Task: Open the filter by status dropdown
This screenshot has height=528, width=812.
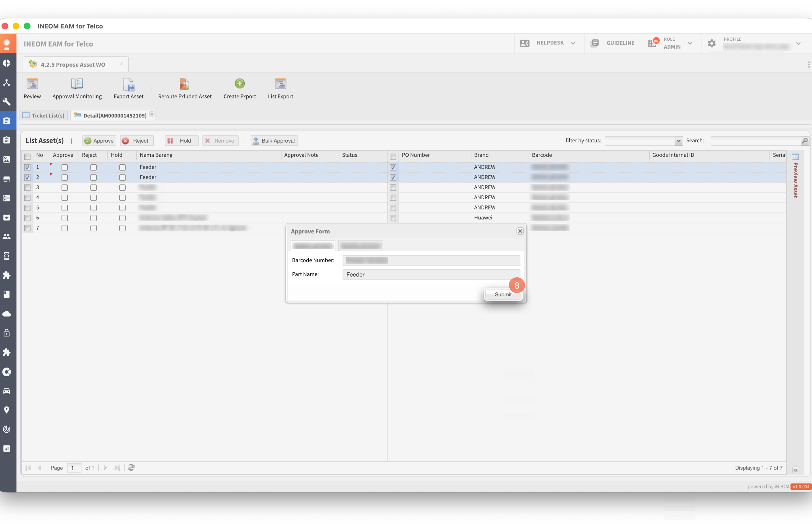Action: coord(678,140)
